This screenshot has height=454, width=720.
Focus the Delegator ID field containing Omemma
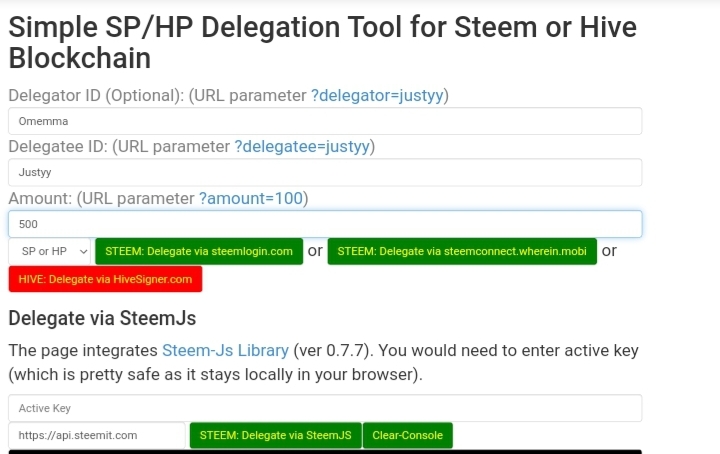325,121
